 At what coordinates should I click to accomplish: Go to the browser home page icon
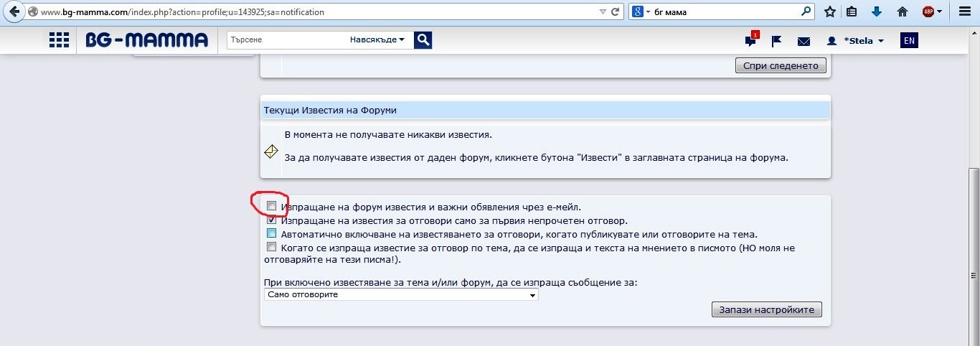coord(903,11)
